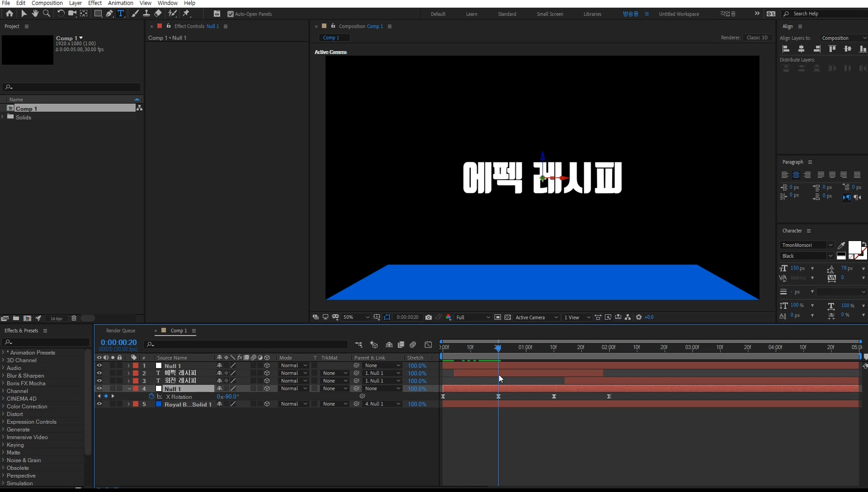Switch to the Learn workspace
The width and height of the screenshot is (868, 492).
[x=472, y=14]
